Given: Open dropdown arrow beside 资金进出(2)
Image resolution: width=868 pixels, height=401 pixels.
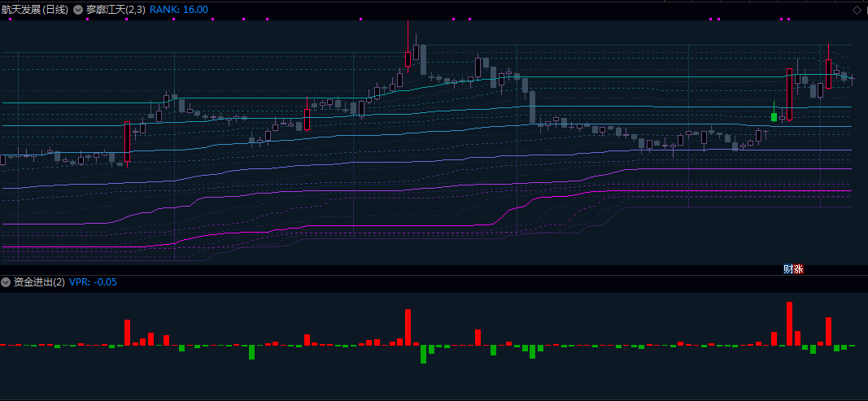Looking at the screenshot, I should [6, 282].
